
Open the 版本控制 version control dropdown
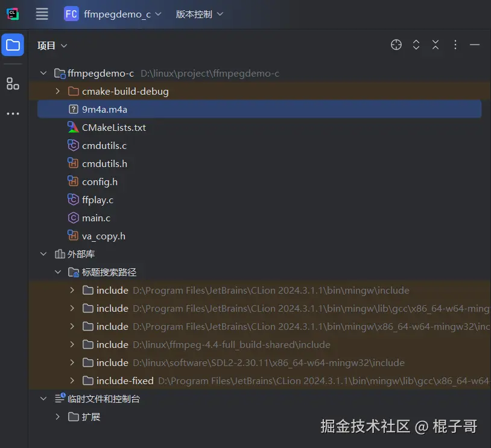(200, 14)
